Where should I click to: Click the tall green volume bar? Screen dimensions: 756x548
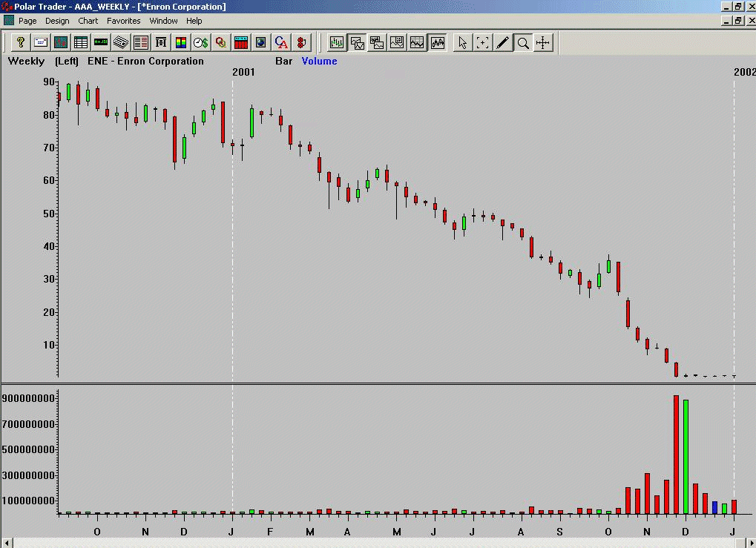click(686, 457)
